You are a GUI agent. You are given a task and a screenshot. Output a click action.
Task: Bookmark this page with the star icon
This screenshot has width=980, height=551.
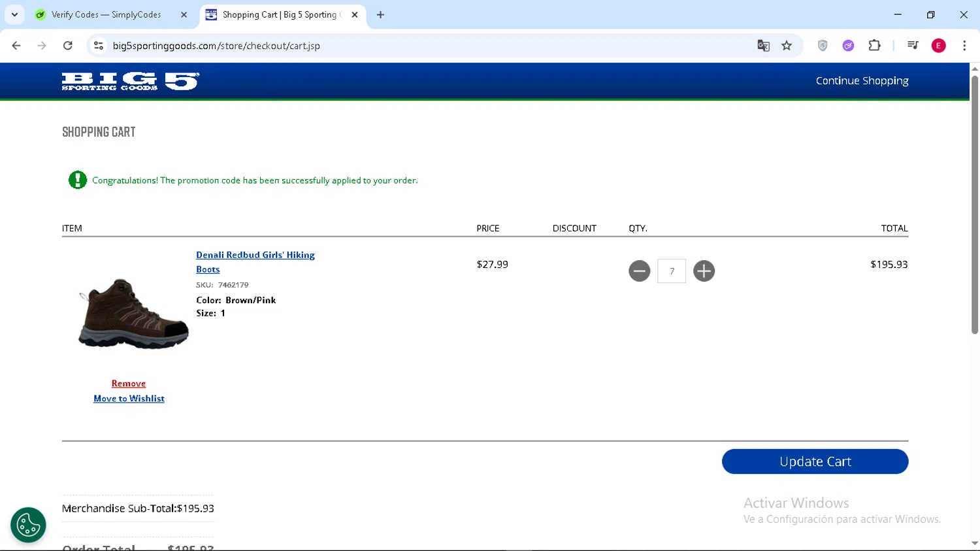coord(787,46)
